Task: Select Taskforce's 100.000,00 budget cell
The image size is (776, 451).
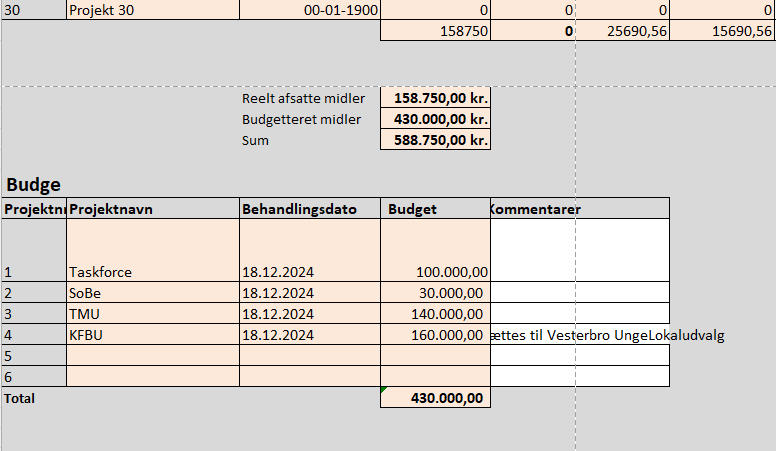Action: pos(436,251)
